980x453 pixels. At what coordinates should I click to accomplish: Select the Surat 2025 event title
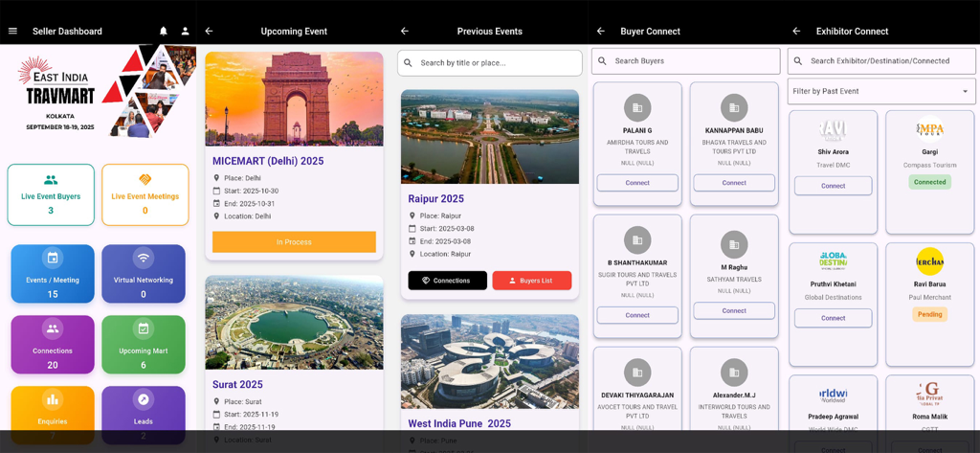coord(237,384)
